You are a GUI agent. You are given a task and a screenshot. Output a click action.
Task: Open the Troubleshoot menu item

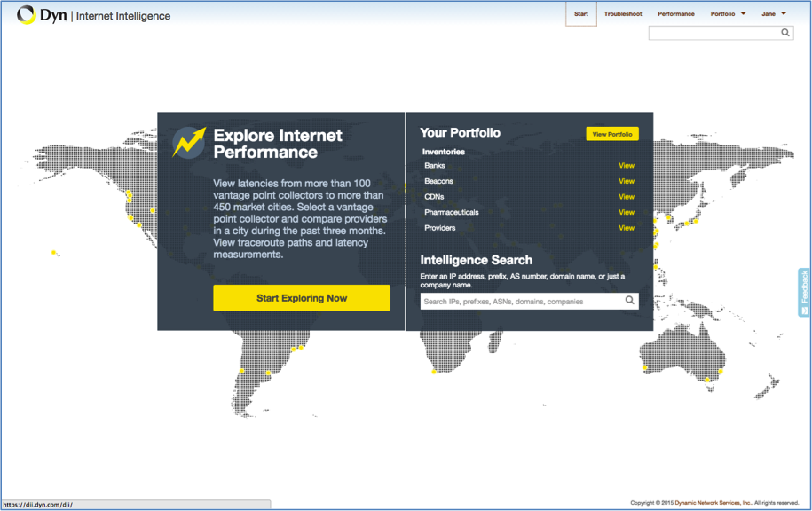tap(623, 14)
